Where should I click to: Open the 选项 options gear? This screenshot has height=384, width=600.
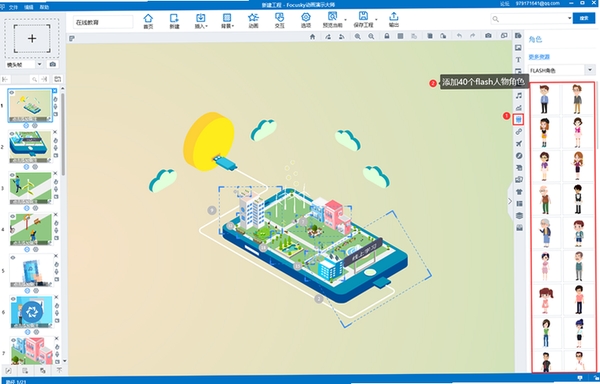click(306, 21)
